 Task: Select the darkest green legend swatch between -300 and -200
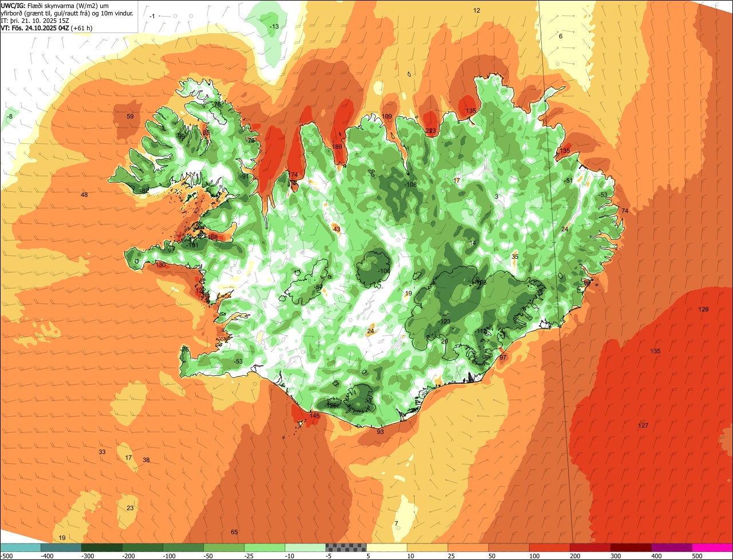point(102,547)
